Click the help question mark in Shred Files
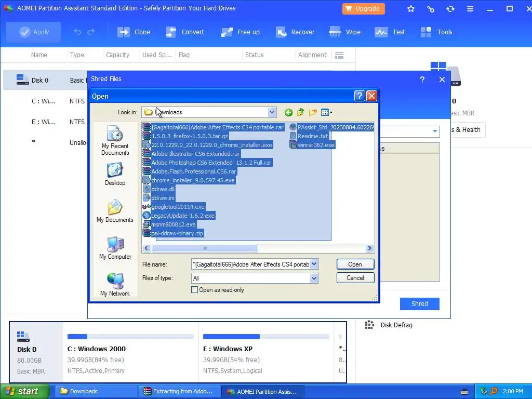 click(x=422, y=79)
